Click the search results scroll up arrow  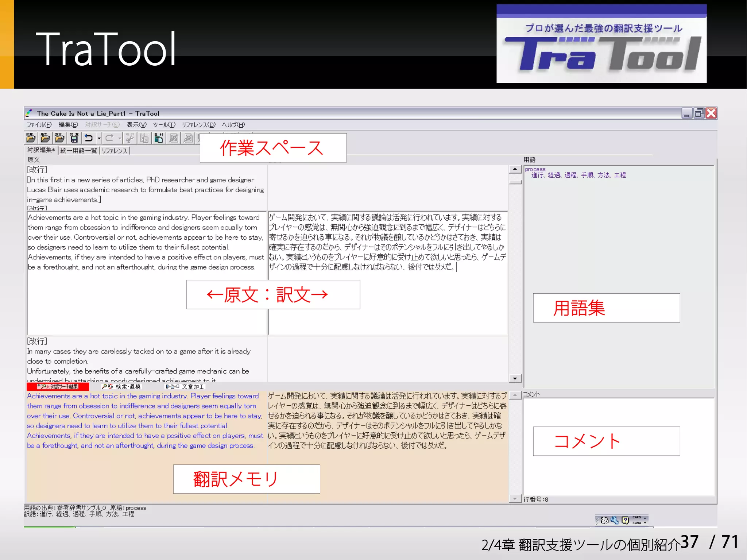coord(515,395)
